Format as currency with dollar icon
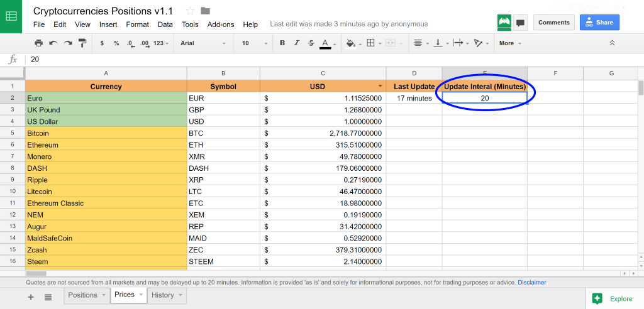 pos(102,43)
